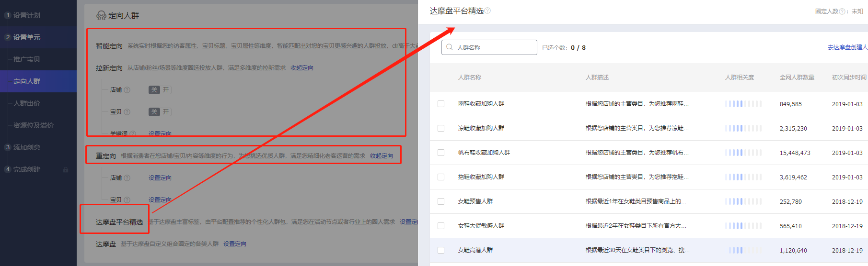Check the 女鞋大促敏感人群 checkbox

[x=441, y=226]
